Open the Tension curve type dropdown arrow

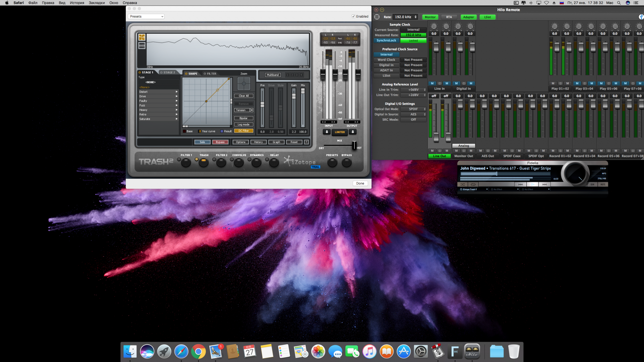[x=252, y=110]
